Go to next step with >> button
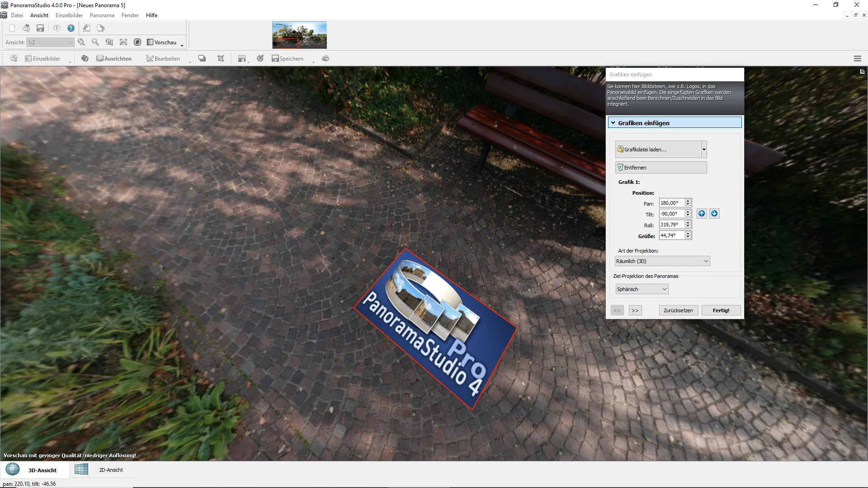868x488 pixels. pyautogui.click(x=635, y=310)
